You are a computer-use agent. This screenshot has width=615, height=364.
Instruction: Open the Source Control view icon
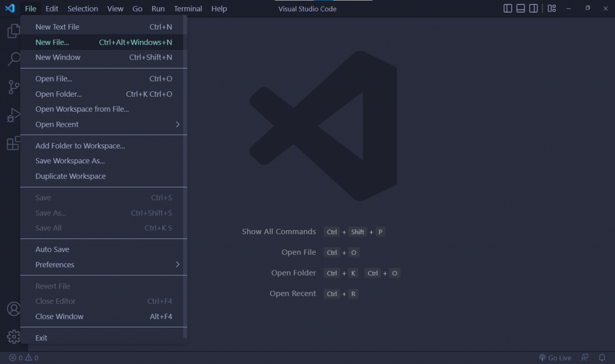13,87
